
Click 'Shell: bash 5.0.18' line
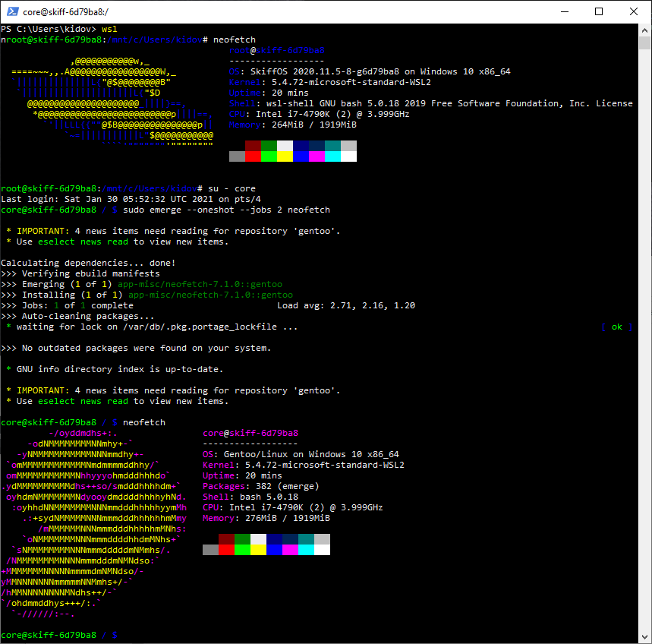250,497
